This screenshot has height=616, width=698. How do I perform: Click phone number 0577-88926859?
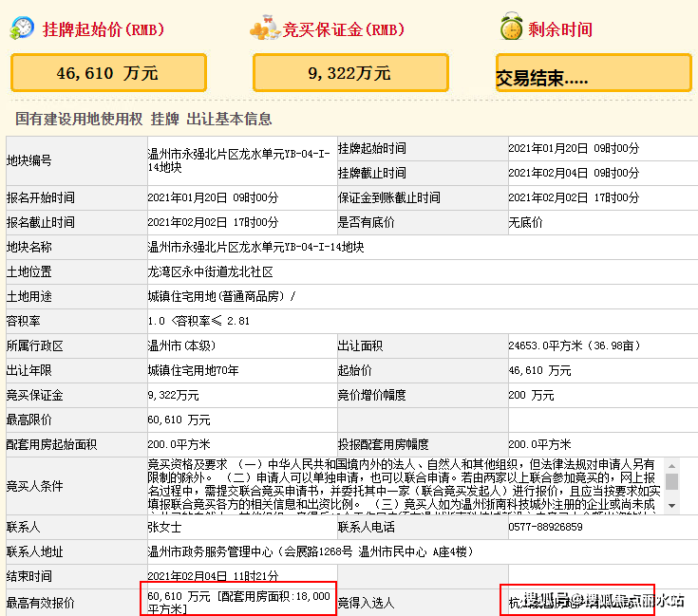coord(545,527)
